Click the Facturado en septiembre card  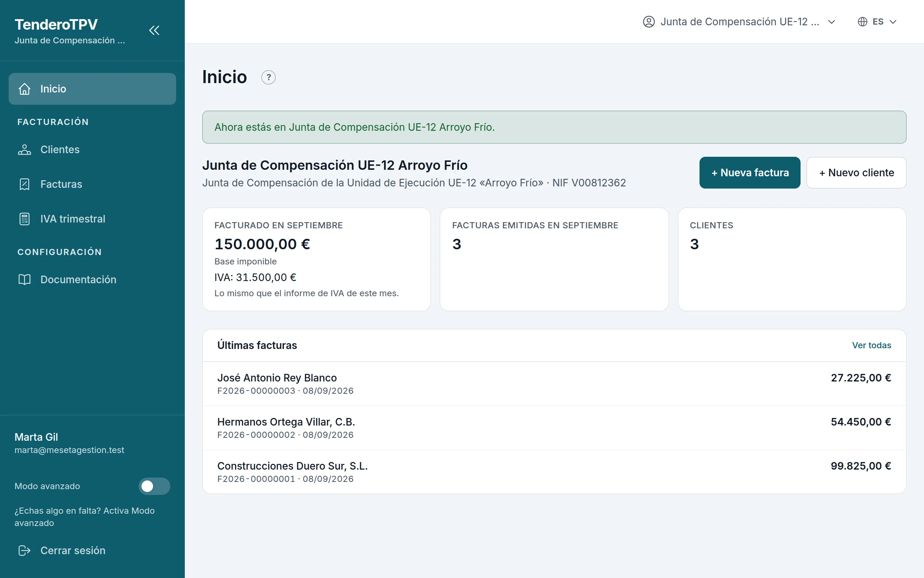[317, 259]
